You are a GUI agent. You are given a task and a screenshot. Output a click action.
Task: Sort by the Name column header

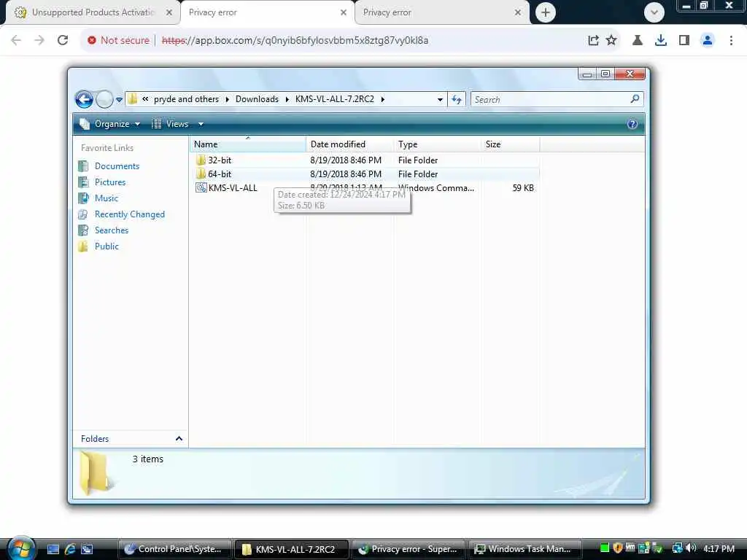click(x=248, y=144)
